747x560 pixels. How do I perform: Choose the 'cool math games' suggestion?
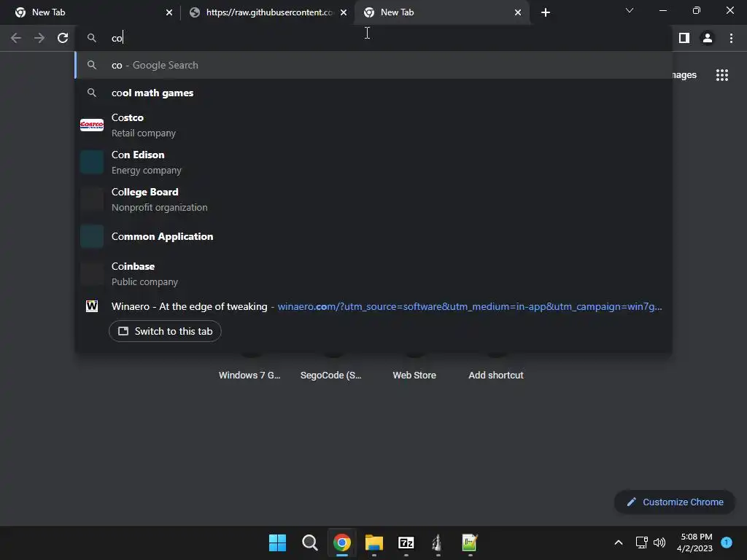pos(373,93)
